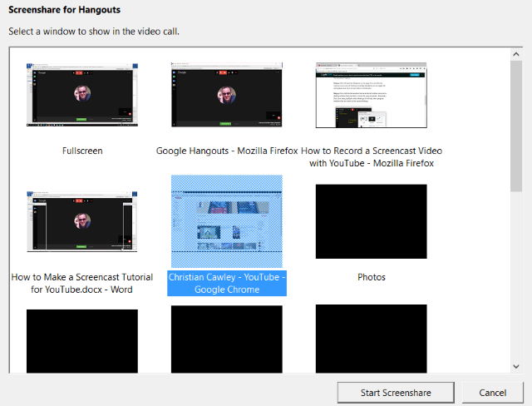Click highlighted 'Christian Cawley - YouTube' label
532x406 pixels.
[x=227, y=284]
